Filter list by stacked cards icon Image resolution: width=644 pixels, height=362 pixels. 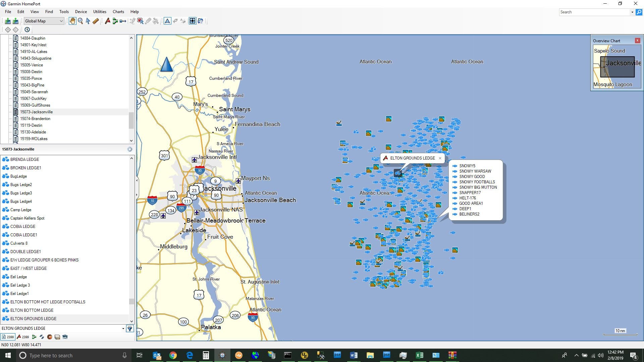tap(57, 337)
